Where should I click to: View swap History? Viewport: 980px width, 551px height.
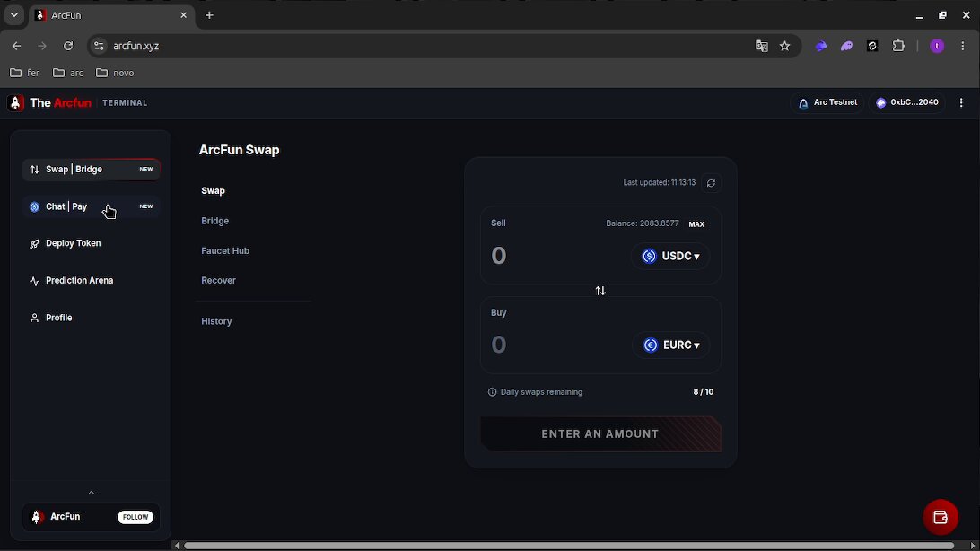tap(216, 321)
